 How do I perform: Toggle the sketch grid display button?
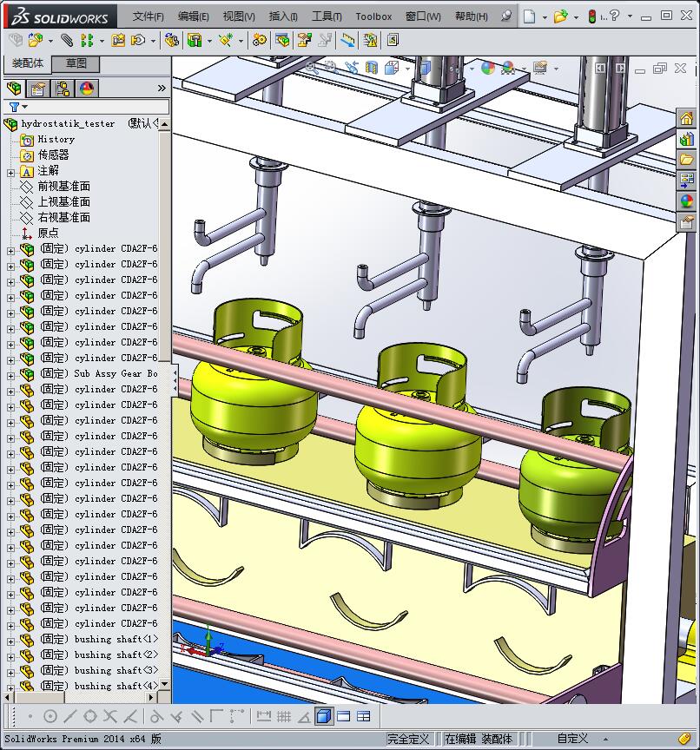[284, 716]
